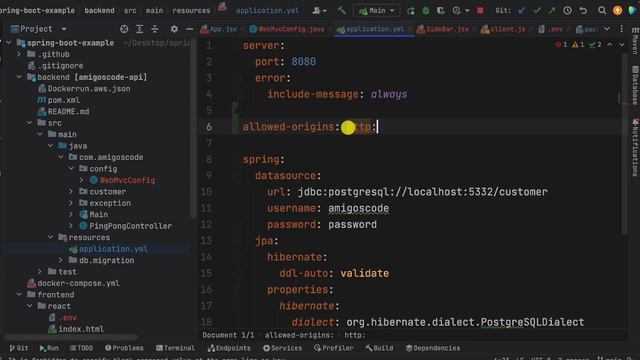Image resolution: width=640 pixels, height=360 pixels.
Task: Open the TODO tool window
Action: (81, 348)
